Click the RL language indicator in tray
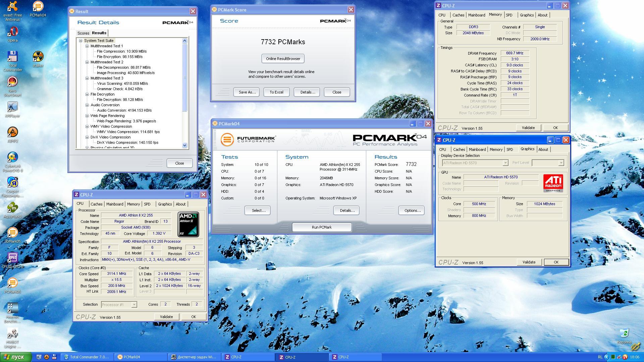The width and height of the screenshot is (644, 362). [x=600, y=357]
